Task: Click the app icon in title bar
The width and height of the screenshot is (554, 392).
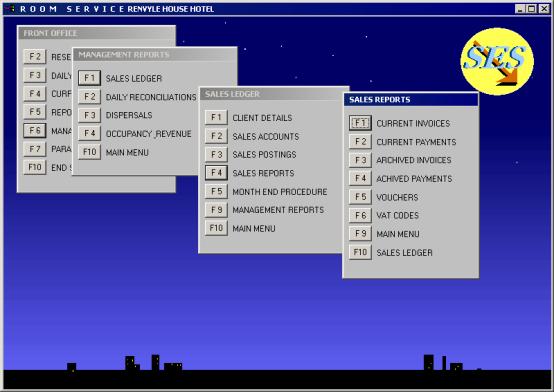Action: pyautogui.click(x=10, y=8)
